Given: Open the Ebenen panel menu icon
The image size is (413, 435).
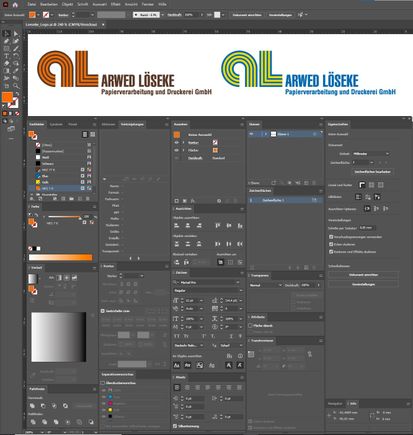Looking at the screenshot, I should point(321,124).
